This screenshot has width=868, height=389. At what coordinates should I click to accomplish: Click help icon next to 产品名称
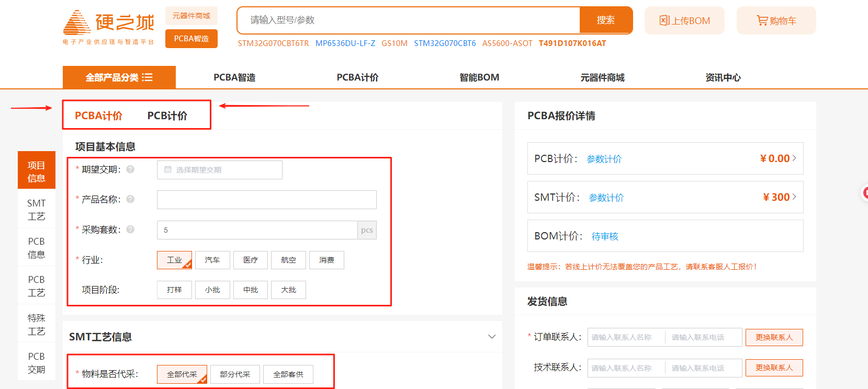click(x=130, y=199)
